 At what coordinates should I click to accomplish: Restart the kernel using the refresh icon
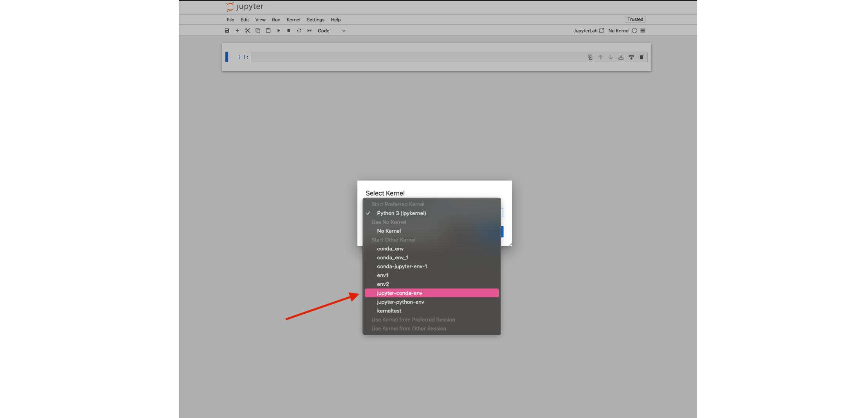pyautogui.click(x=299, y=30)
